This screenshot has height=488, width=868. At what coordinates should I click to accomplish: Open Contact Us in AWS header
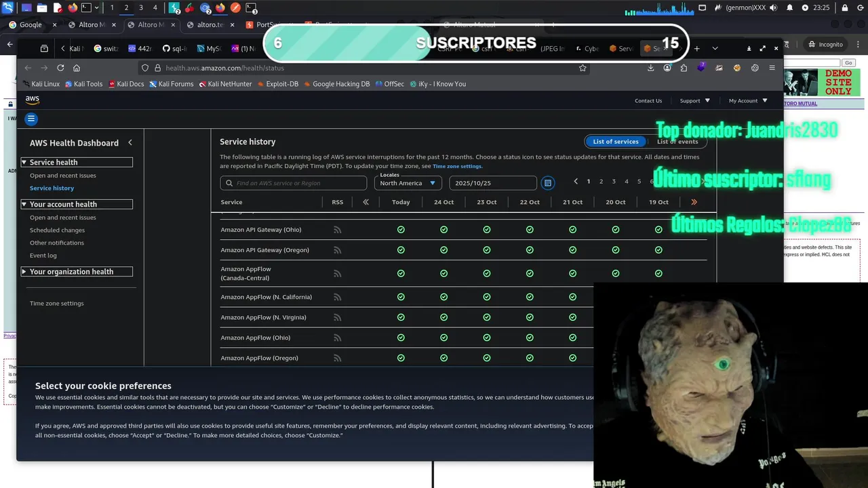coord(648,100)
